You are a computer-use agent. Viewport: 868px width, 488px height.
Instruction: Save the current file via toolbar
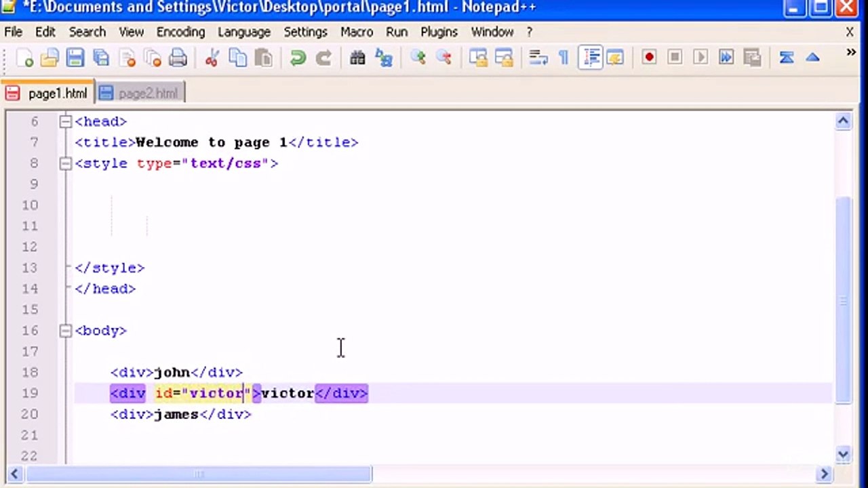coord(75,58)
